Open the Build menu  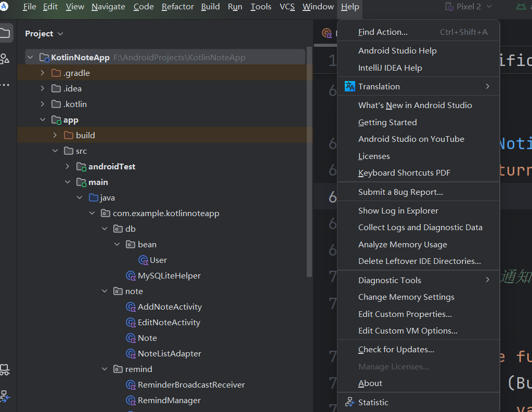point(211,7)
